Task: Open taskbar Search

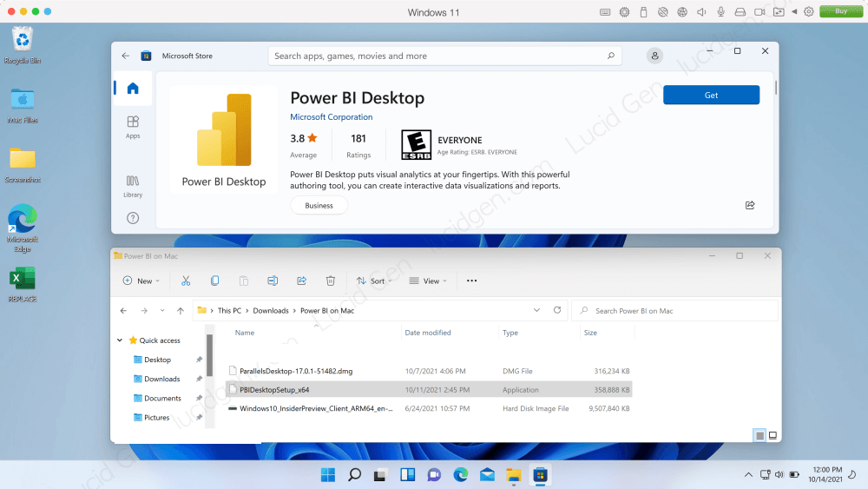Action: click(354, 475)
